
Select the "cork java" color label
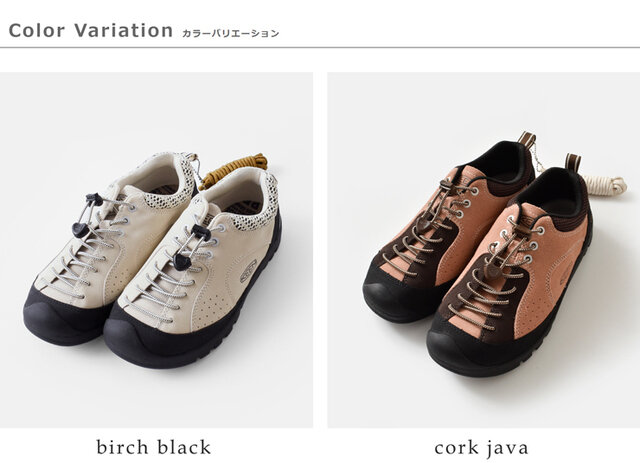point(481,448)
